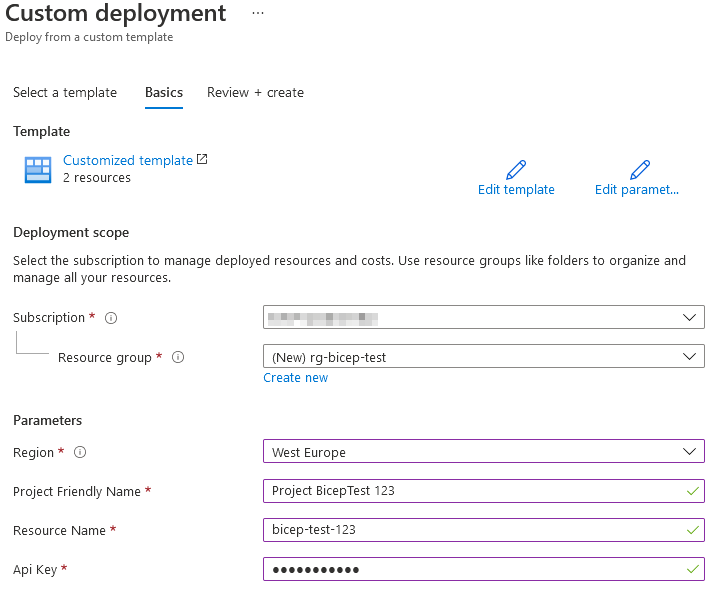Click the info icon next to Resource group
The height and width of the screenshot is (591, 716).
coord(178,357)
